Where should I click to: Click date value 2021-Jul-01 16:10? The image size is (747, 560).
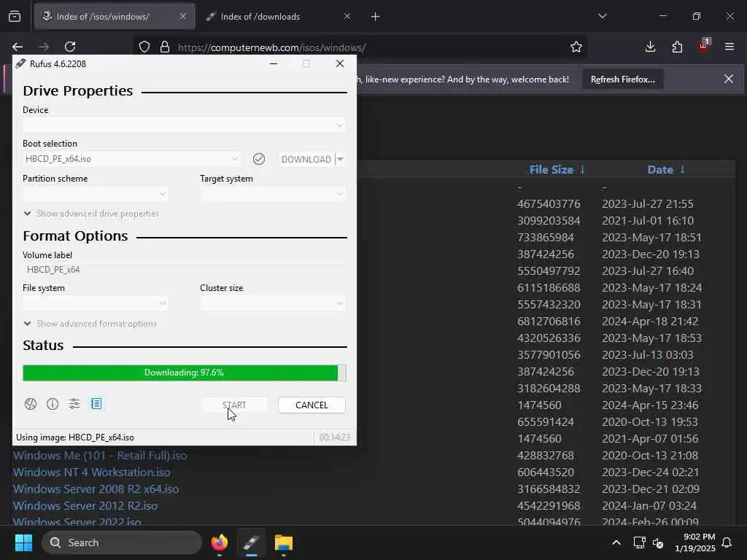(x=648, y=221)
